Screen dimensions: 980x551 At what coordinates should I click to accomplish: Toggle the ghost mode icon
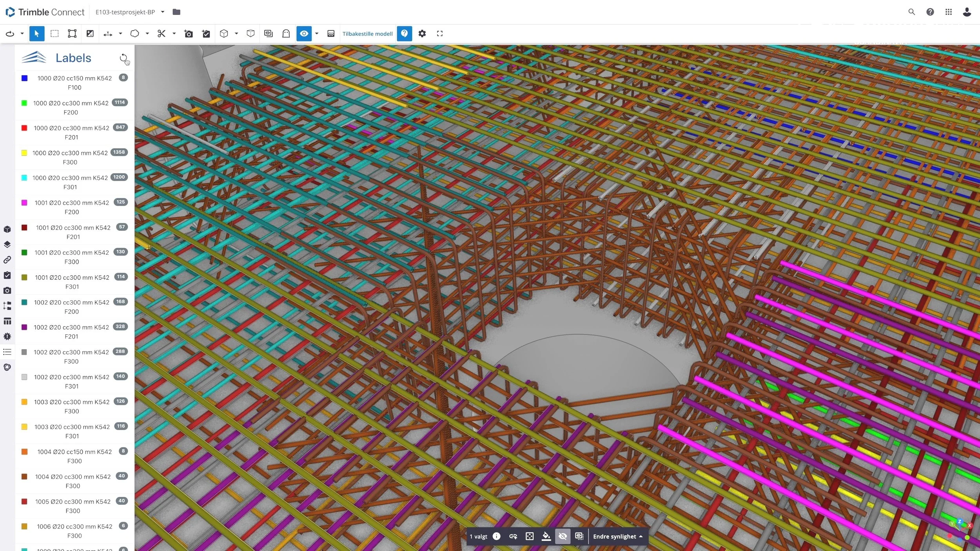tap(286, 34)
